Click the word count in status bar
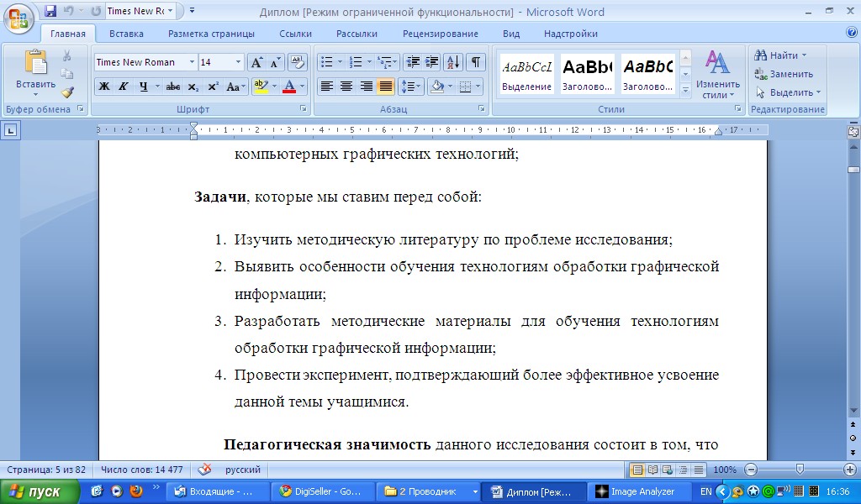The height and width of the screenshot is (504, 861). pos(142,470)
